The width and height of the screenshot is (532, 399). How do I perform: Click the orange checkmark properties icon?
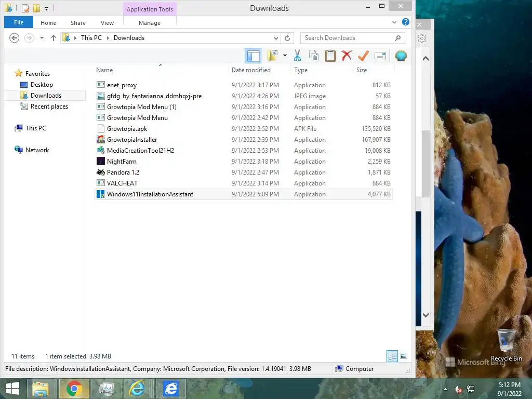pyautogui.click(x=363, y=56)
